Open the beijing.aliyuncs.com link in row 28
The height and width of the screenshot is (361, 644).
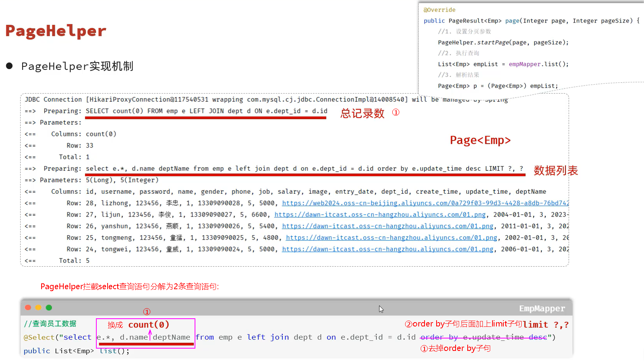tap(425, 203)
